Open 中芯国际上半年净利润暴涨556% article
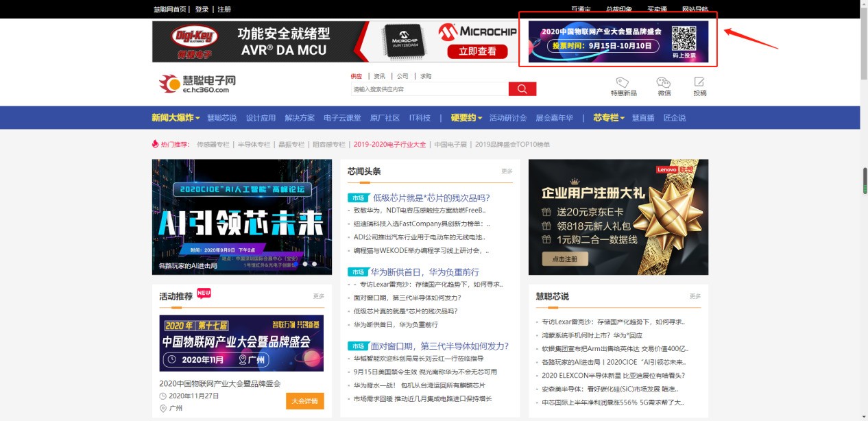Screen dimensions: 868x421 pyautogui.click(x=612, y=402)
